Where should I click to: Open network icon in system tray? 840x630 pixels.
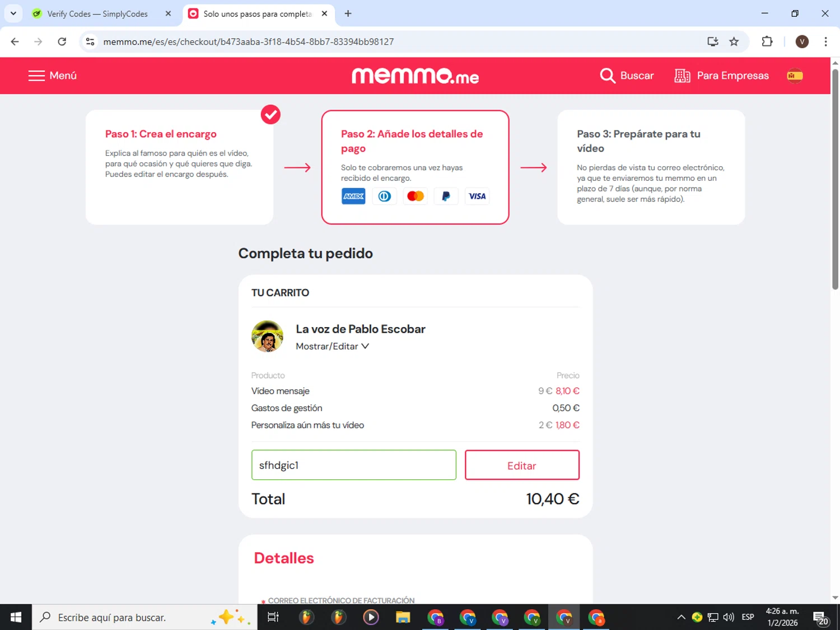tap(713, 617)
